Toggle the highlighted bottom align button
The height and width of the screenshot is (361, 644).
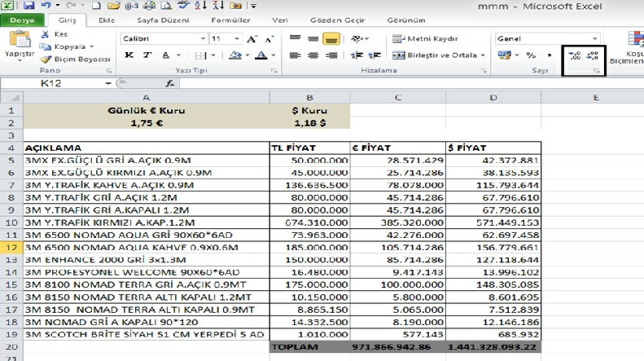point(331,38)
